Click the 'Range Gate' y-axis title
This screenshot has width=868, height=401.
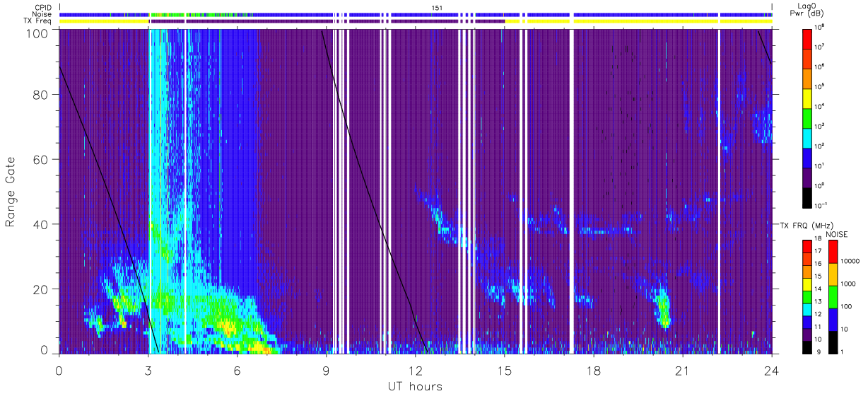[11, 192]
